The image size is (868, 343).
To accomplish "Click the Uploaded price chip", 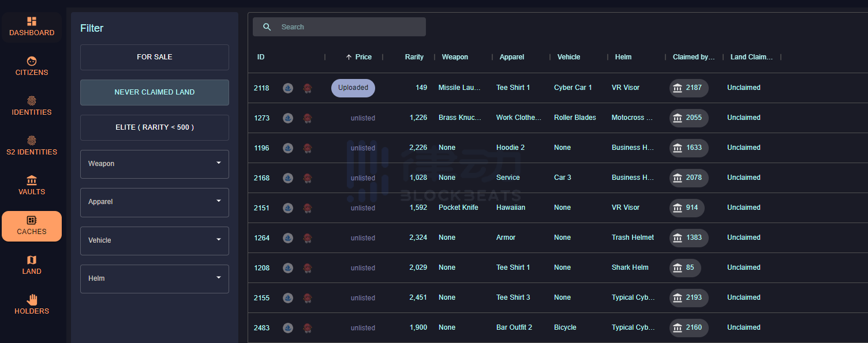I will 353,88.
